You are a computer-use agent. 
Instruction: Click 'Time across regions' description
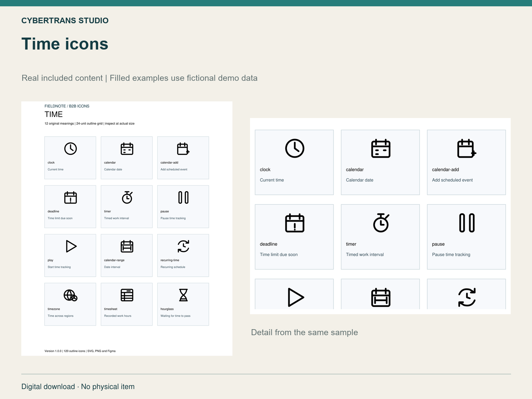[x=61, y=316]
